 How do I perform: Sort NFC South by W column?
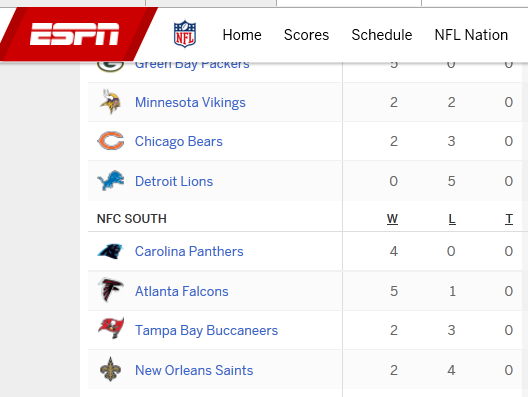(392, 219)
